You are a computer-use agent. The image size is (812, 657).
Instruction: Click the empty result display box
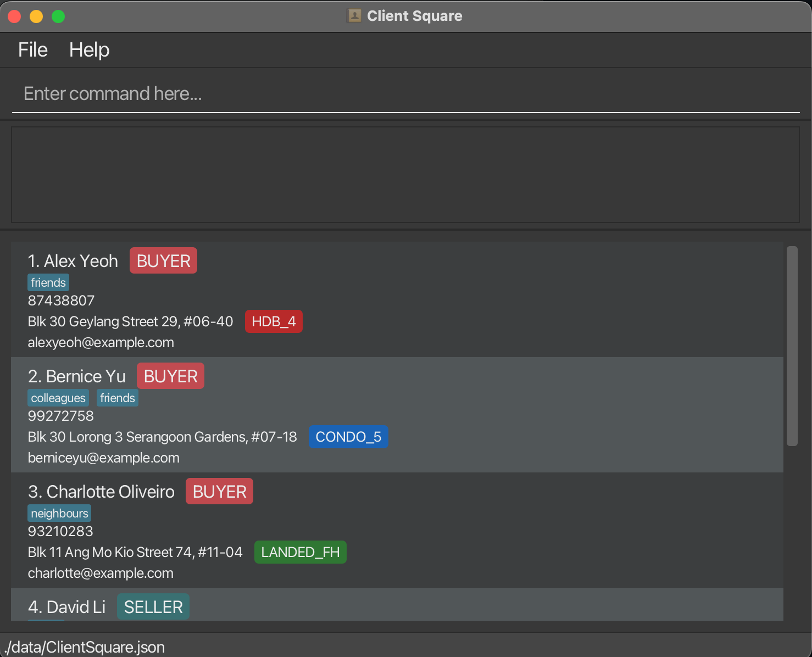pos(405,175)
